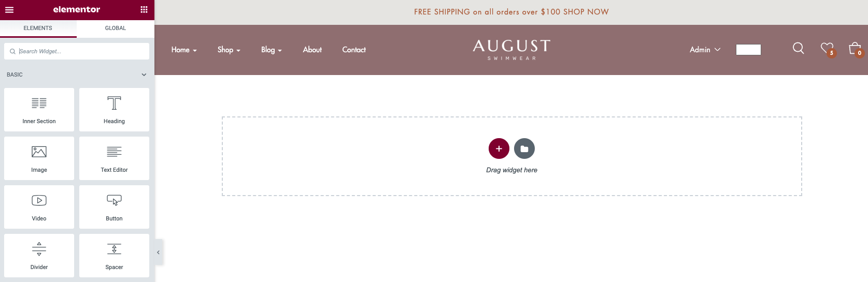Open the widgets grid panel icon
The width and height of the screenshot is (868, 282).
click(x=144, y=10)
